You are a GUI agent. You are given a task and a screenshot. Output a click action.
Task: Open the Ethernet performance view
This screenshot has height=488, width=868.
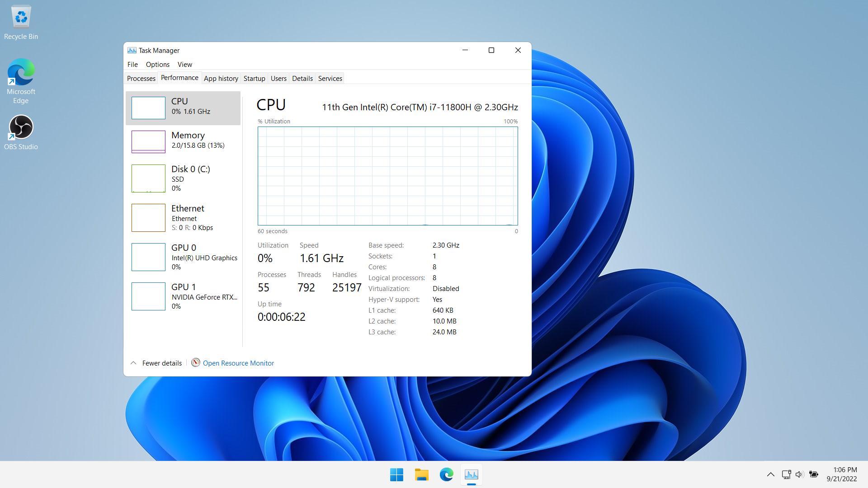[x=188, y=209]
